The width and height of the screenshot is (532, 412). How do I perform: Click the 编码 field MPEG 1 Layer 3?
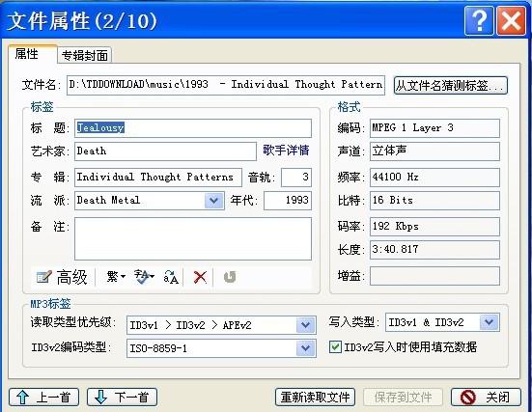[x=434, y=128]
